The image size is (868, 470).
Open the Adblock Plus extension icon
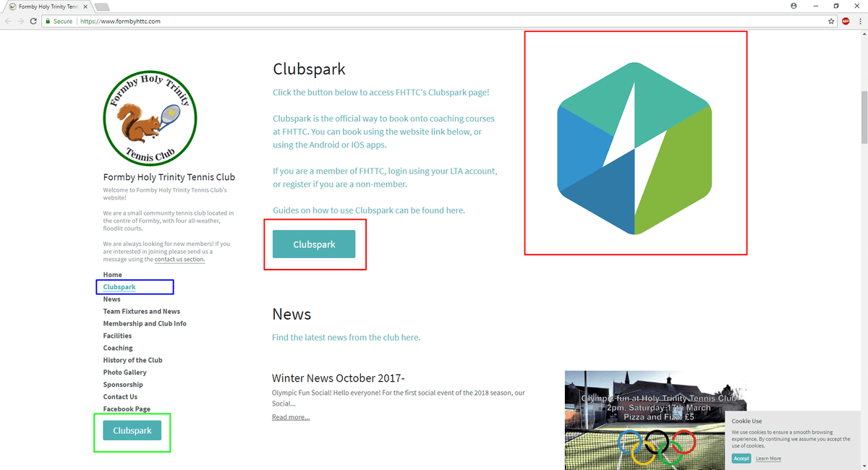846,22
